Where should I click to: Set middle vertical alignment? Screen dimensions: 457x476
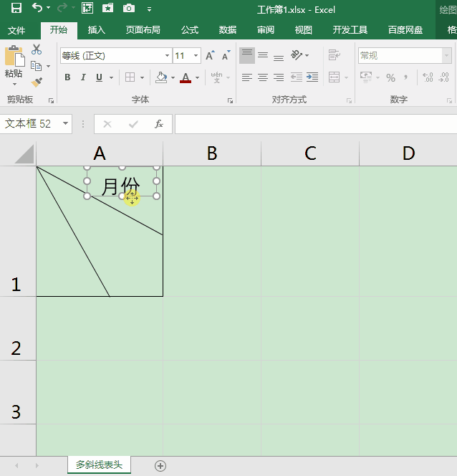click(x=263, y=55)
